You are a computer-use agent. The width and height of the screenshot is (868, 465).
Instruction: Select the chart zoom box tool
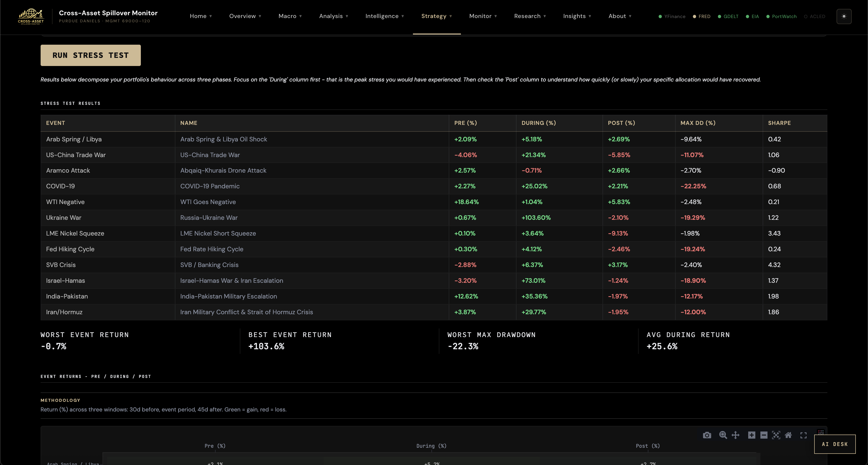(x=723, y=435)
